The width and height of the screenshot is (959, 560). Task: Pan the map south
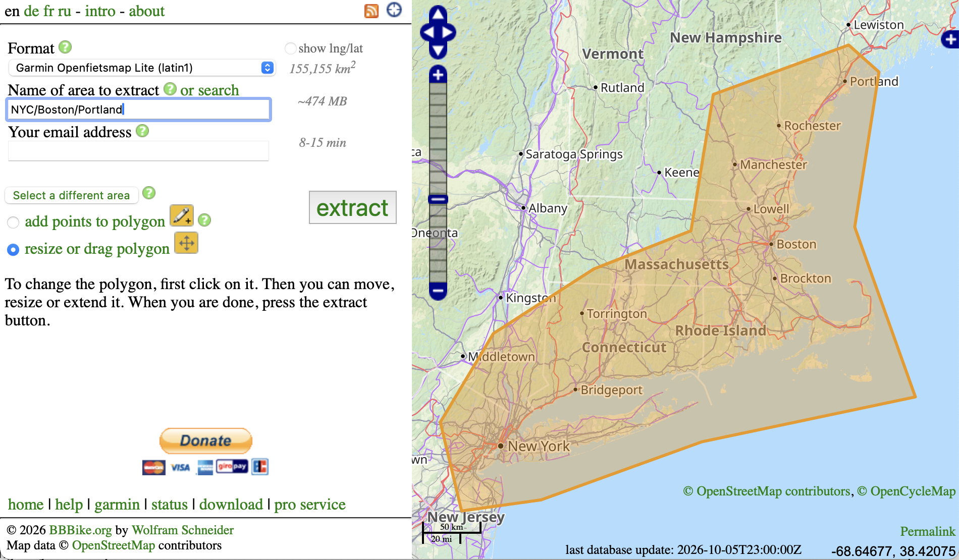pyautogui.click(x=438, y=50)
